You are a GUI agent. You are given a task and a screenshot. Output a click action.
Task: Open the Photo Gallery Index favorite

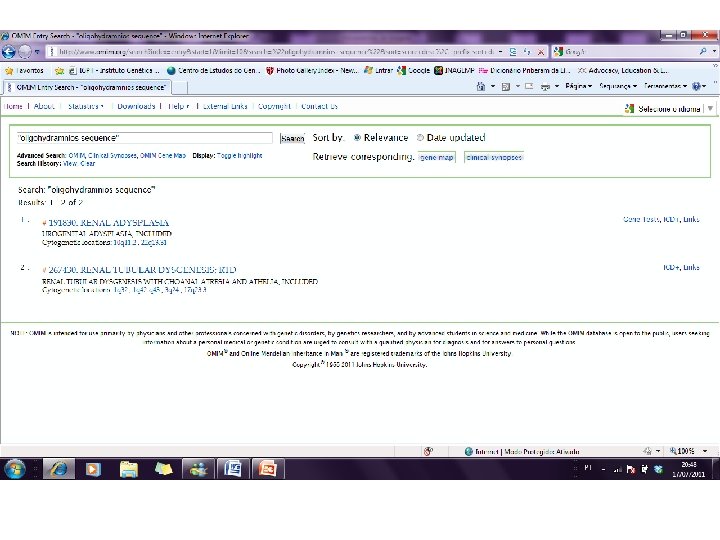(x=312, y=71)
